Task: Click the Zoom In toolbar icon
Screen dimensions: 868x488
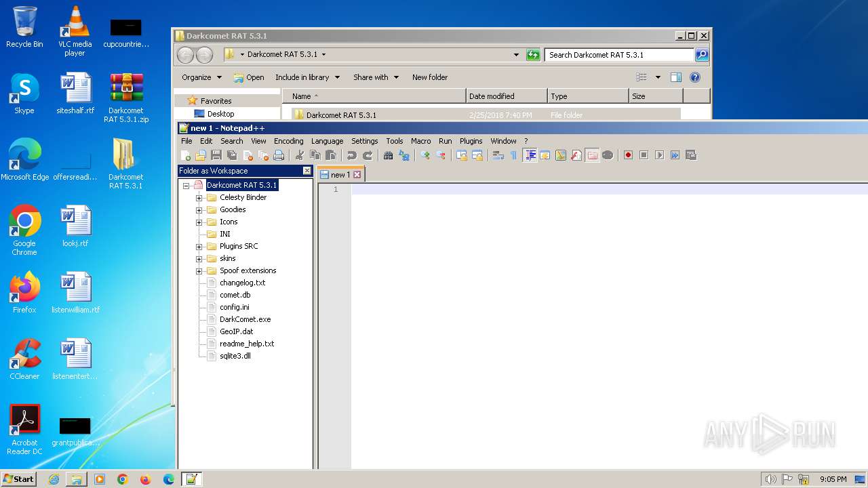Action: click(425, 155)
